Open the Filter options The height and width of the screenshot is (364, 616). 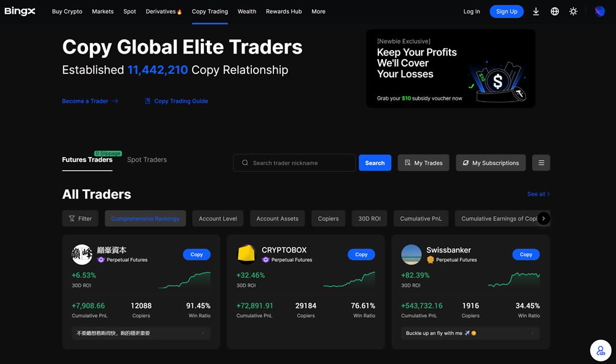tap(80, 219)
